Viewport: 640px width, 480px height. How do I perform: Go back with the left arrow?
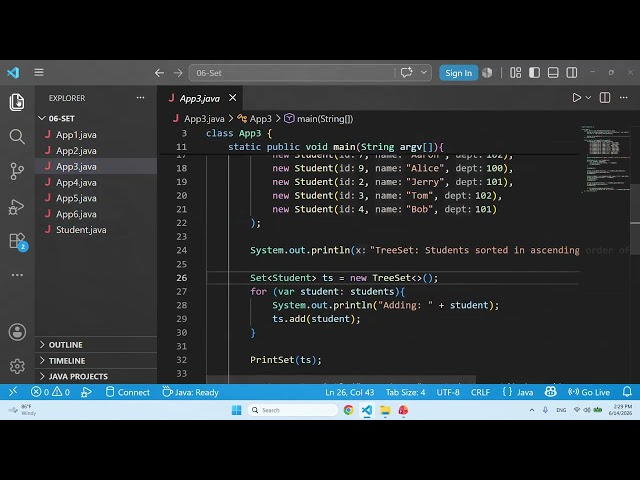pos(159,73)
